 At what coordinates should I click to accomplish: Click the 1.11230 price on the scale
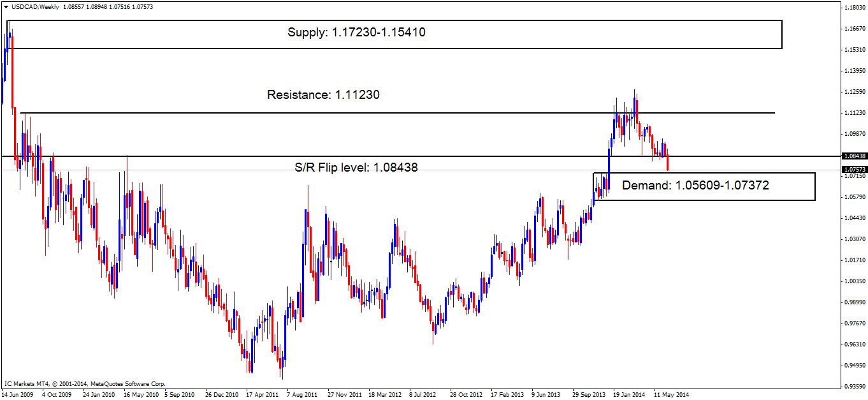853,113
